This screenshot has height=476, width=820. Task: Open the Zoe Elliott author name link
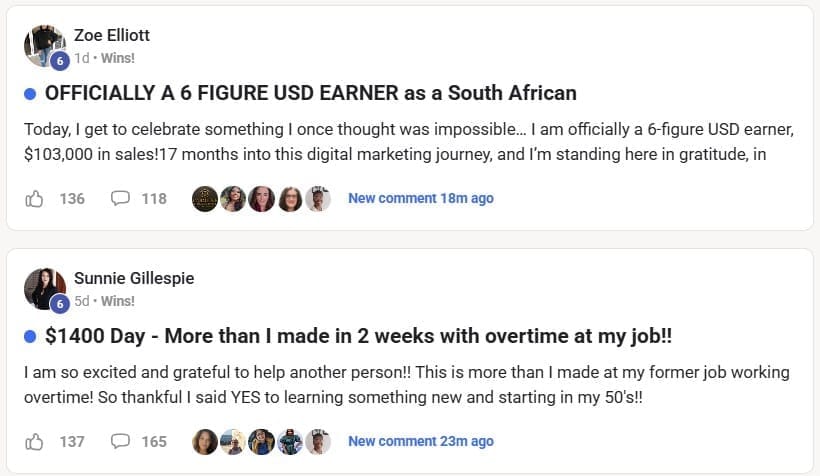112,35
